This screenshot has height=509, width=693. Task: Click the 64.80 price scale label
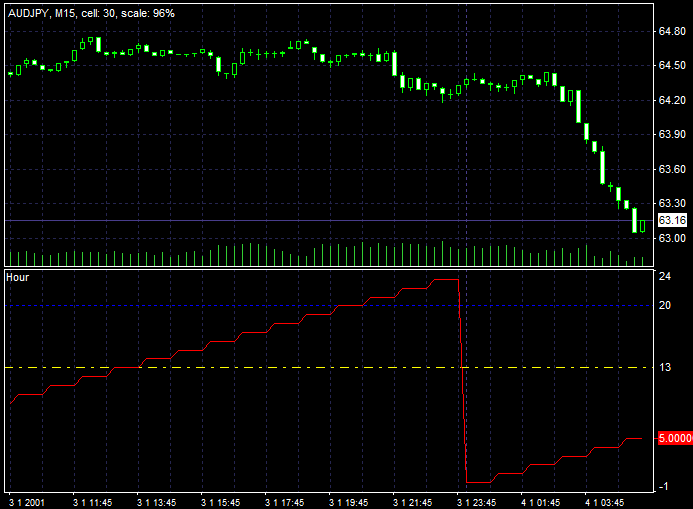[x=672, y=31]
